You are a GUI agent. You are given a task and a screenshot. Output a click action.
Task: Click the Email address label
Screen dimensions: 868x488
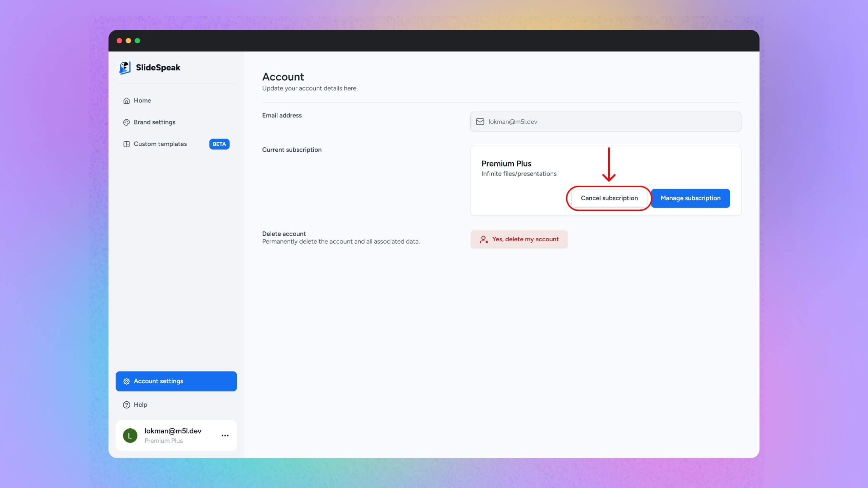pyautogui.click(x=282, y=115)
